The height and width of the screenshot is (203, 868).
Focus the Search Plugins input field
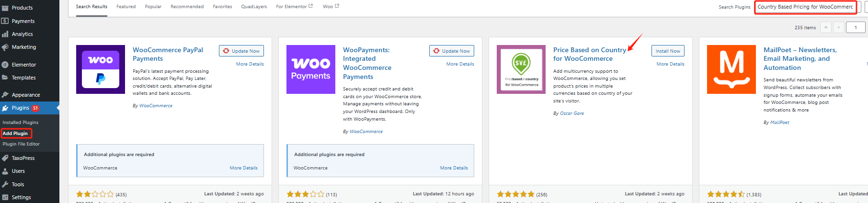pos(805,7)
